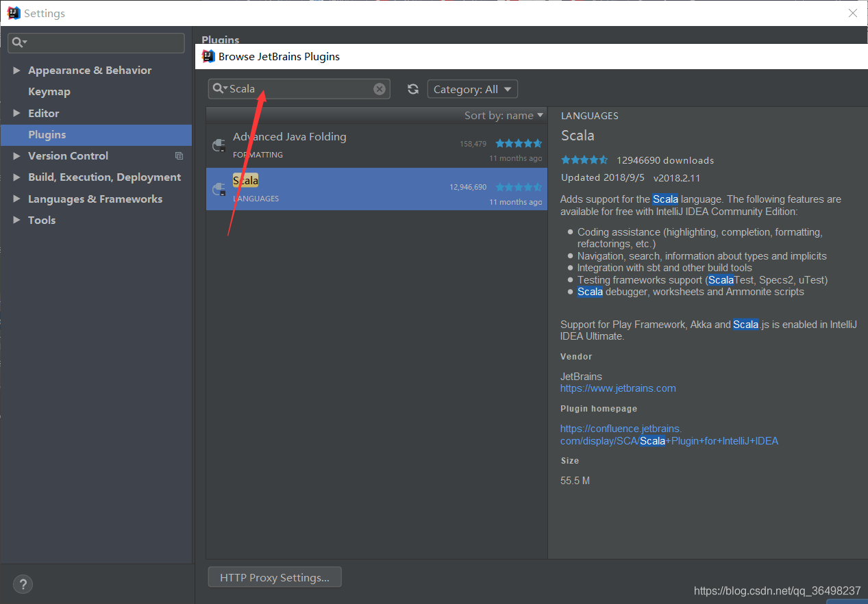Expand Languages & Frameworks section

click(x=16, y=199)
